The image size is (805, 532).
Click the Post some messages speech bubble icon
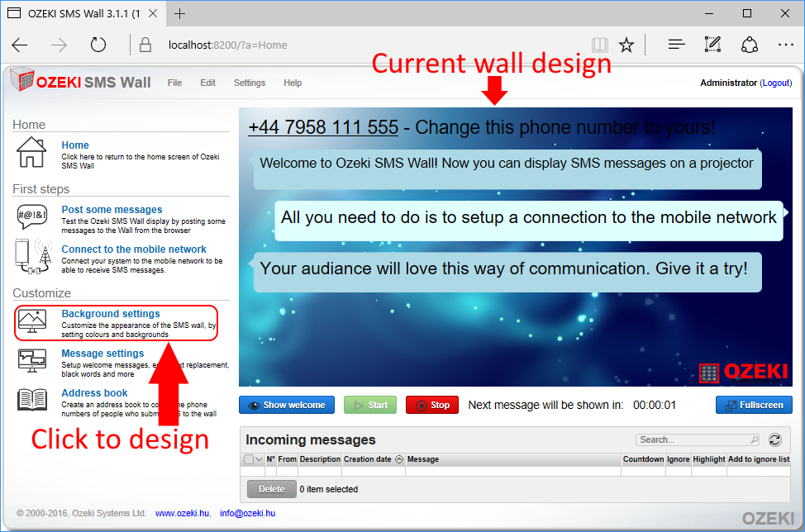click(32, 216)
